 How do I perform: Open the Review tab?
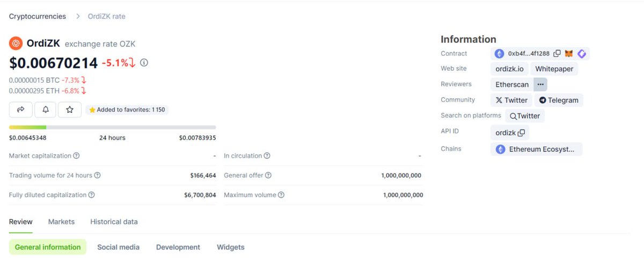[21, 222]
